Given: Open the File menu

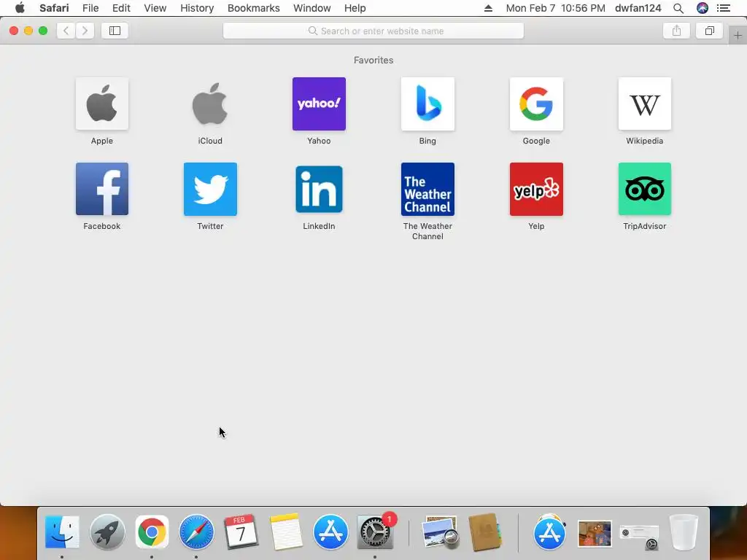Looking at the screenshot, I should tap(90, 8).
